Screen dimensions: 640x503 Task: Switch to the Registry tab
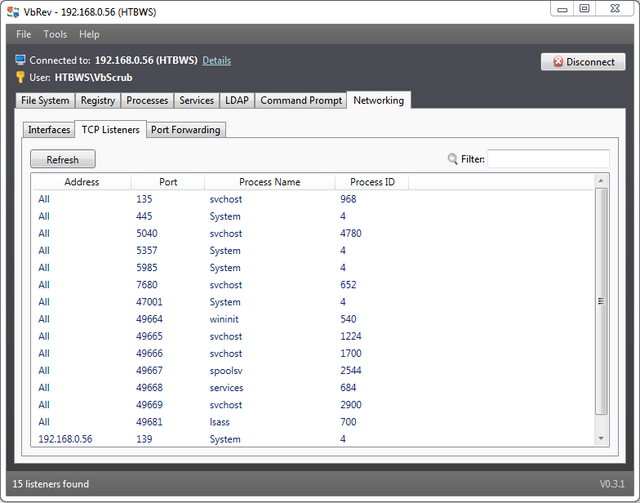(x=98, y=101)
